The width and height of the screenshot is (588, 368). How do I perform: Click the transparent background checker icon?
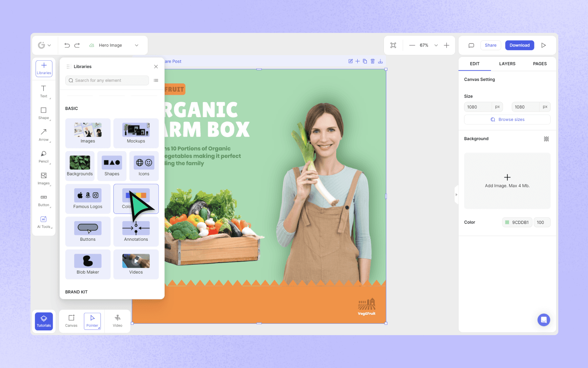click(546, 139)
